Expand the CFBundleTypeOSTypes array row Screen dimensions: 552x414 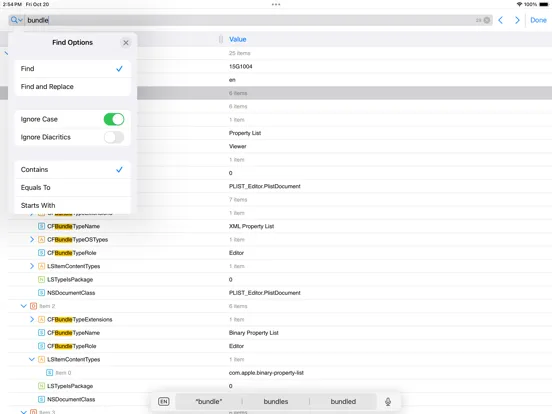tap(32, 240)
